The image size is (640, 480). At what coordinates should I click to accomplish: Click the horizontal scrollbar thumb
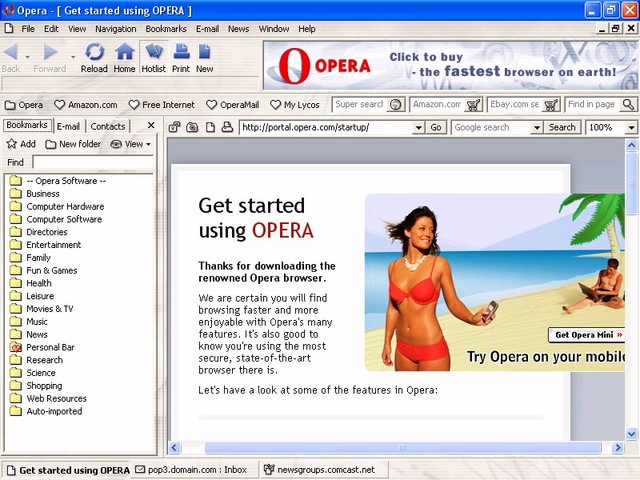[402, 448]
